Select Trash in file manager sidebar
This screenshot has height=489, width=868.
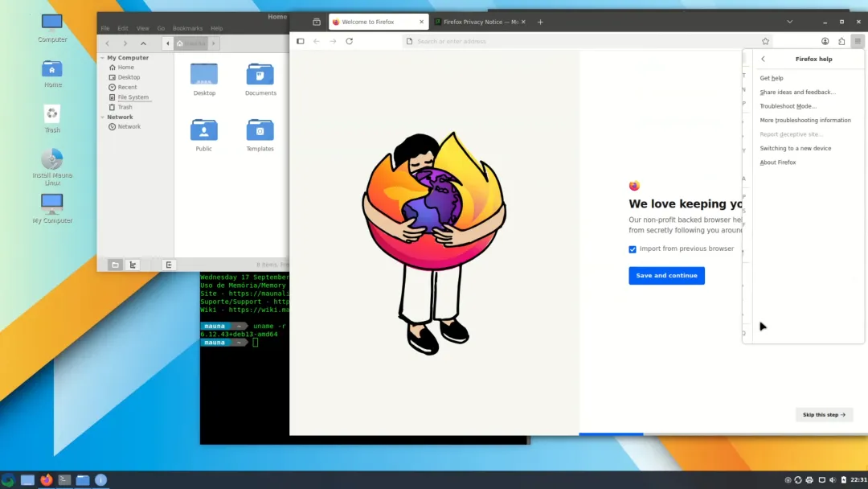coord(125,107)
